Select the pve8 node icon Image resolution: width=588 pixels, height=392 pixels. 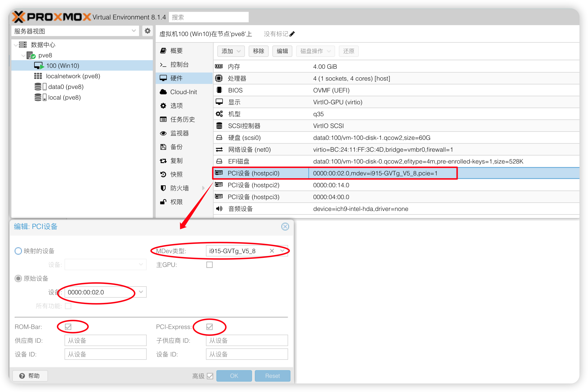click(x=31, y=55)
